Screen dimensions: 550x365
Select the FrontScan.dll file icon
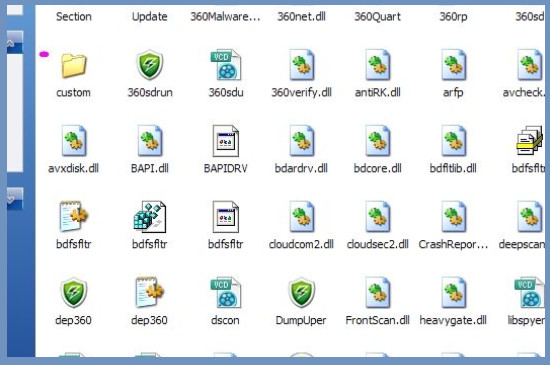[378, 292]
